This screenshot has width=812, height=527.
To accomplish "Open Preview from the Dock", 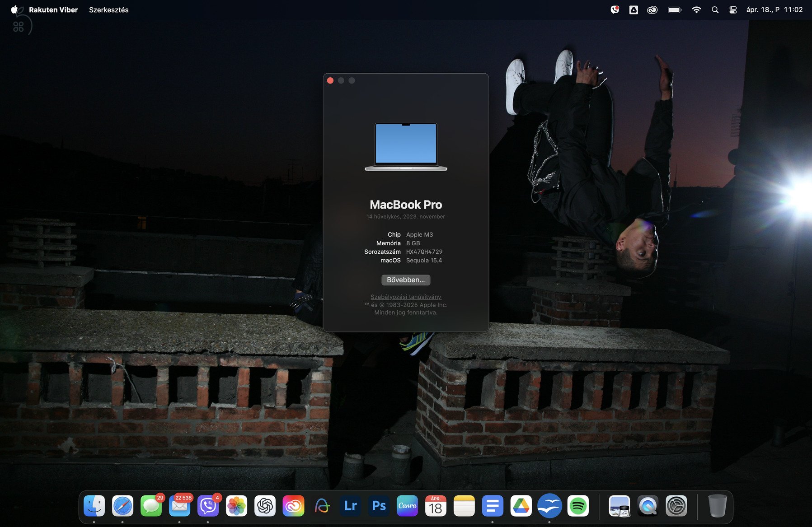I will point(620,506).
